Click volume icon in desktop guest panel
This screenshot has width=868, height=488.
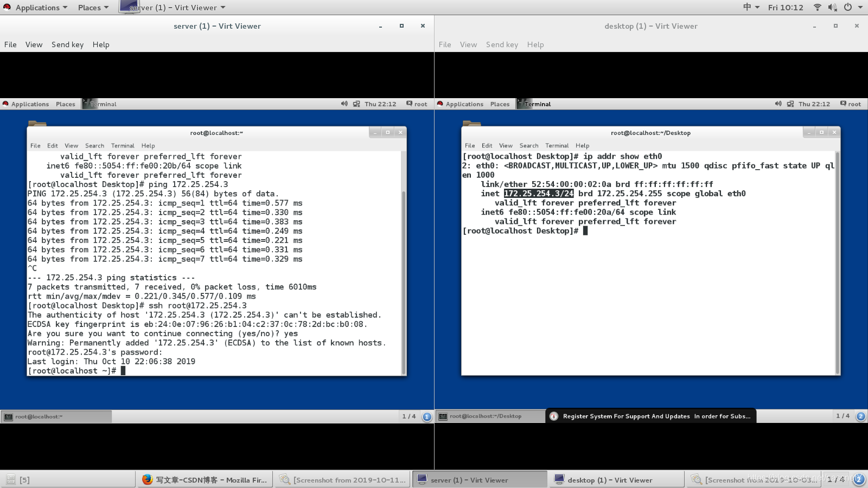pyautogui.click(x=778, y=104)
